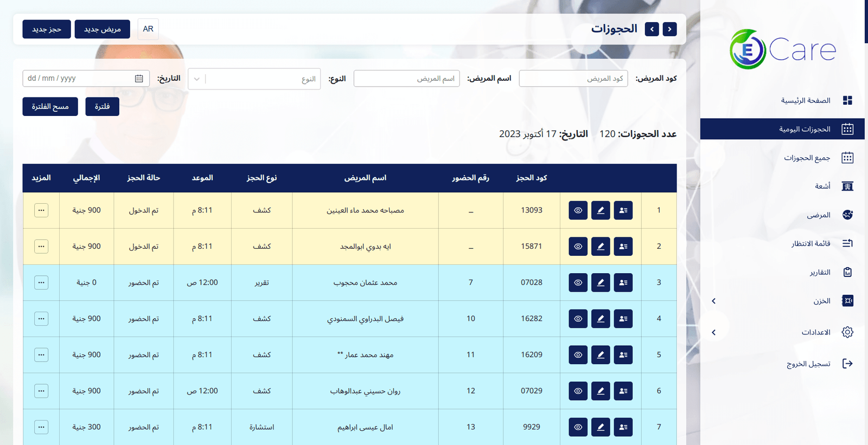The height and width of the screenshot is (445, 868).
Task: Go to قائمة الانتظار waiting list
Action: coord(810,243)
